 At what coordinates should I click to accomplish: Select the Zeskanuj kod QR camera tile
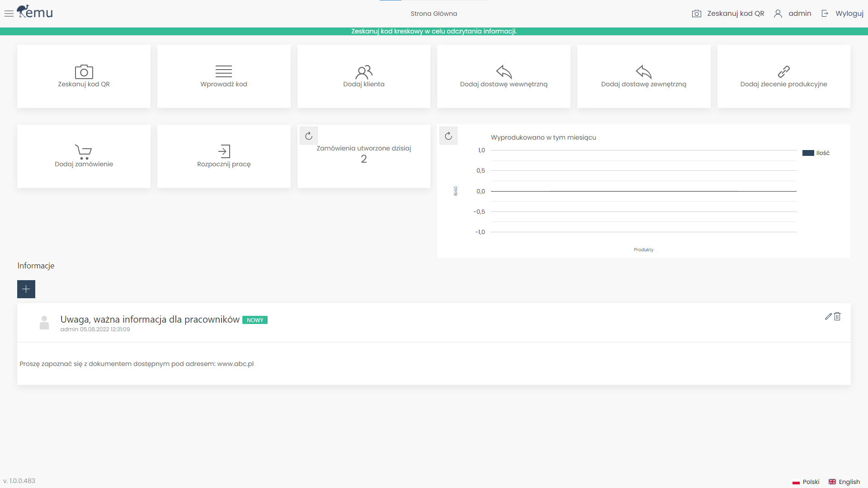(x=83, y=76)
